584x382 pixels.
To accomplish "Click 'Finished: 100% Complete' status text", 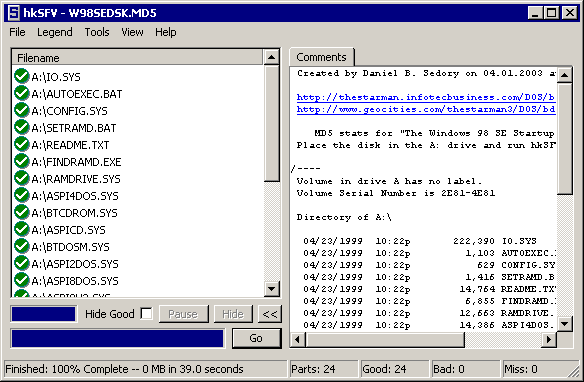I will (67, 369).
